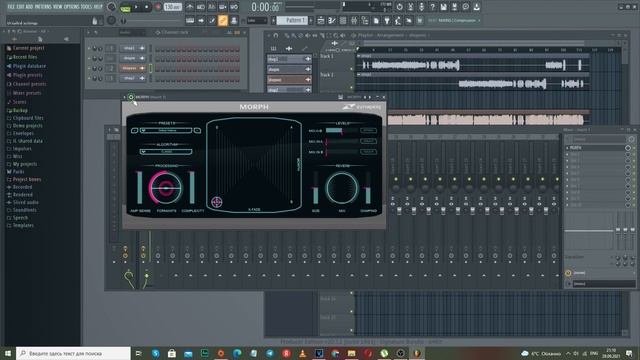Click the X-FADE crosshair handle

(217, 202)
